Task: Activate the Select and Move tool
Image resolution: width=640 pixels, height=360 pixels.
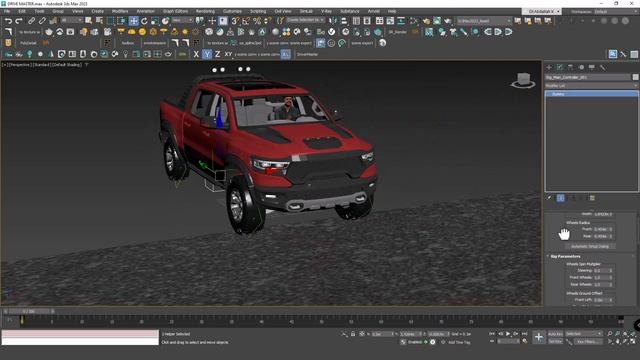Action: 133,21
